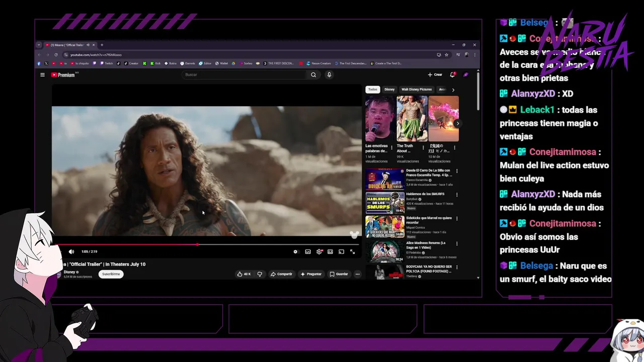This screenshot has width=644, height=362.
Task: Open Elemnts bookmark
Action: coord(188,63)
